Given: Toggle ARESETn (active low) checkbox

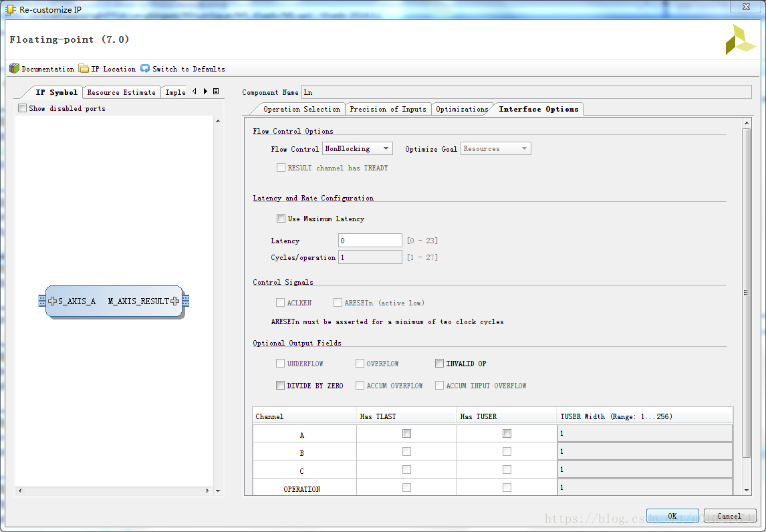Looking at the screenshot, I should pos(338,303).
